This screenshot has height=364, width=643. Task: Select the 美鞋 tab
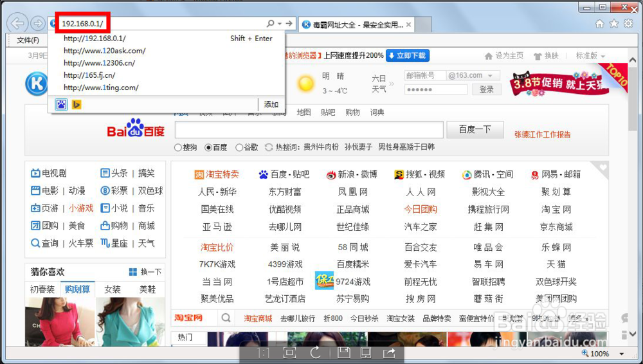[147, 289]
